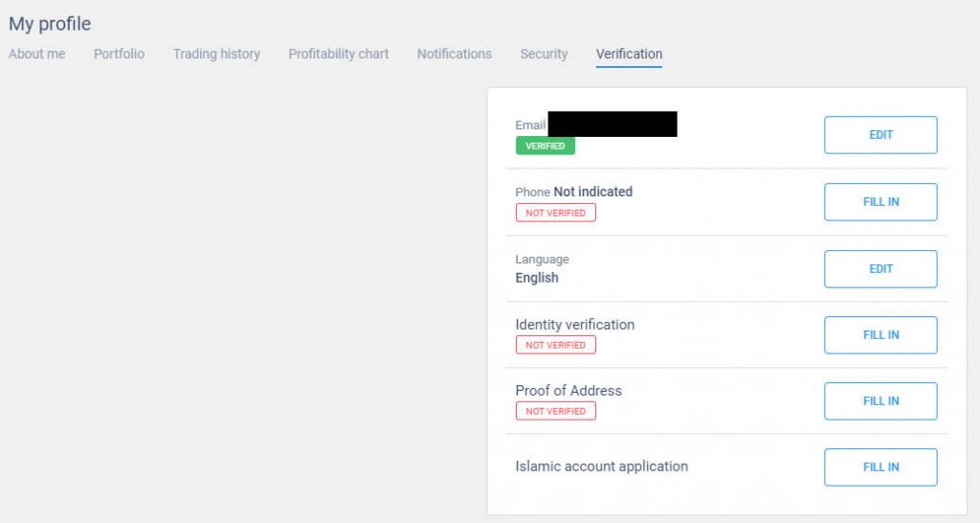Screen dimensions: 980x523
Task: Click the Islamic account application label
Action: pyautogui.click(x=601, y=466)
